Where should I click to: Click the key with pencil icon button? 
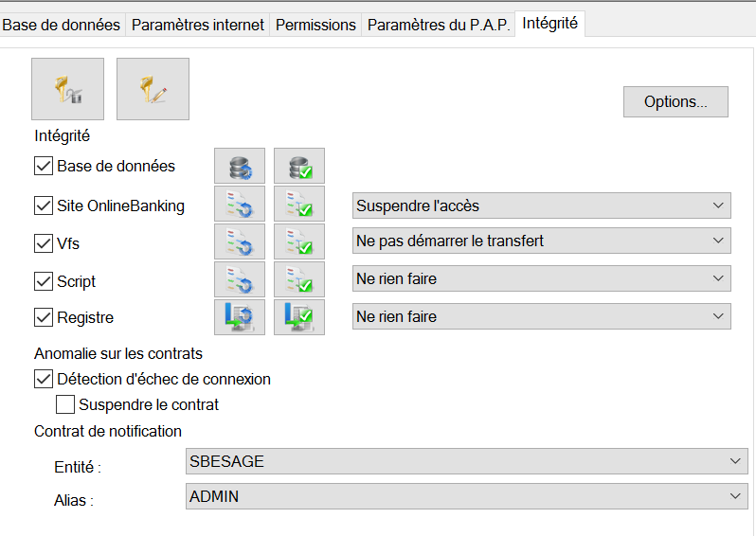coord(153,89)
